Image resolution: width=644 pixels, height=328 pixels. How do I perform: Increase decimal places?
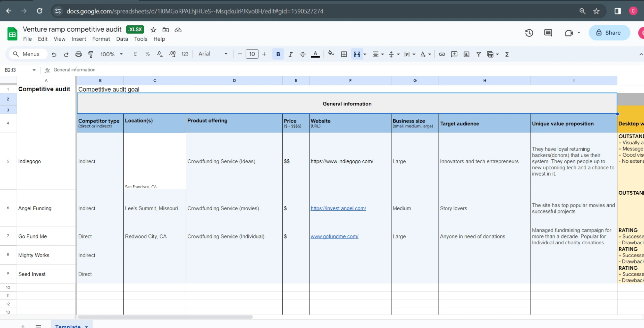(x=172, y=54)
